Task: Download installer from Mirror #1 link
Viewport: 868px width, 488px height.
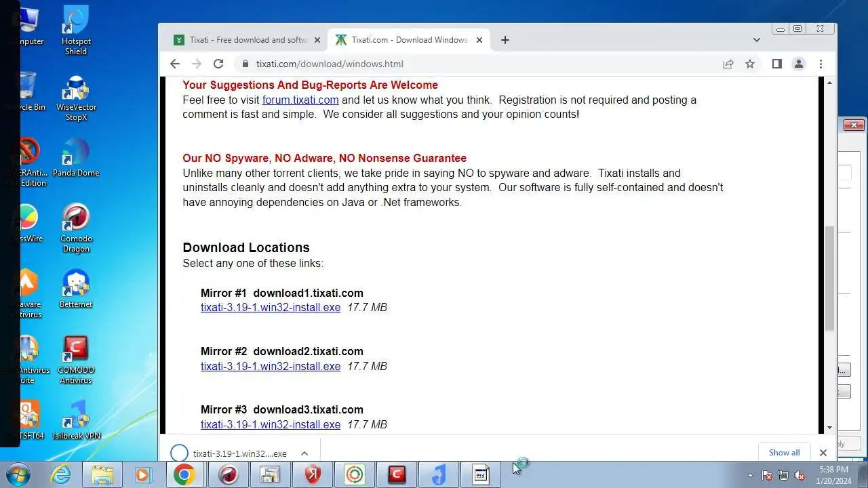Action: pos(271,307)
